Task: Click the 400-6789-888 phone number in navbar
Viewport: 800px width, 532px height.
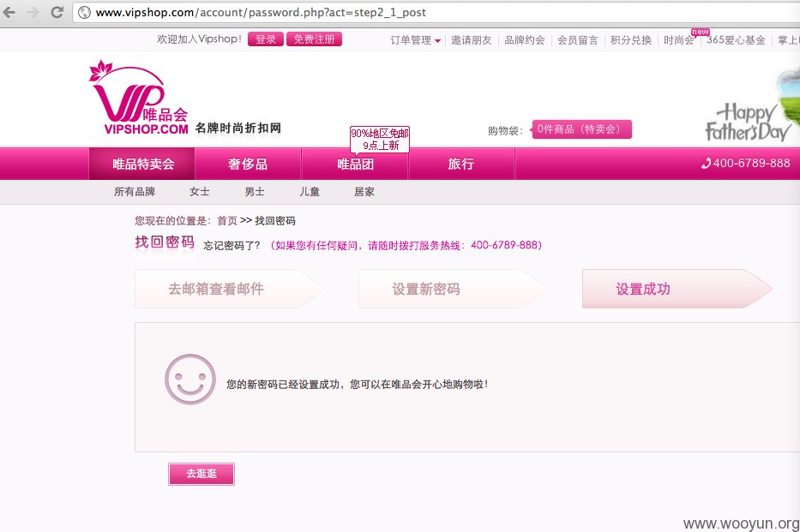Action: click(751, 163)
